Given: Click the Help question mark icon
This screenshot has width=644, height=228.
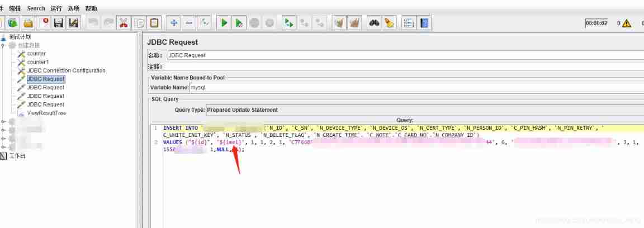Looking at the screenshot, I should 425,23.
